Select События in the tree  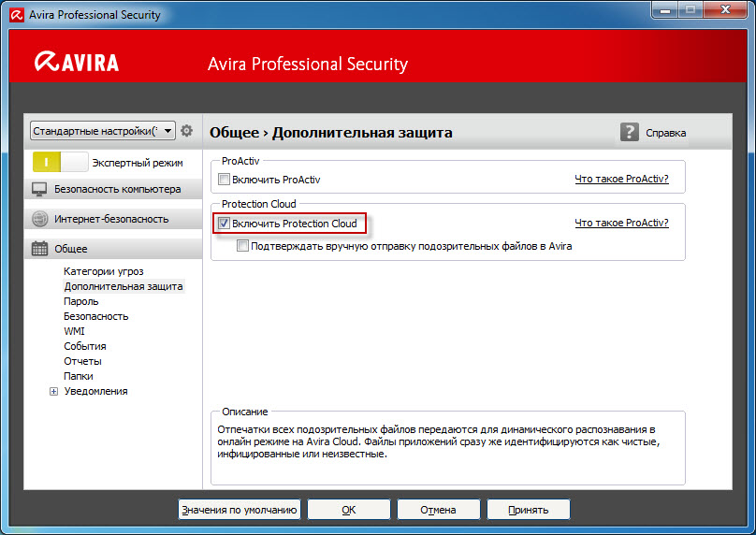(85, 346)
